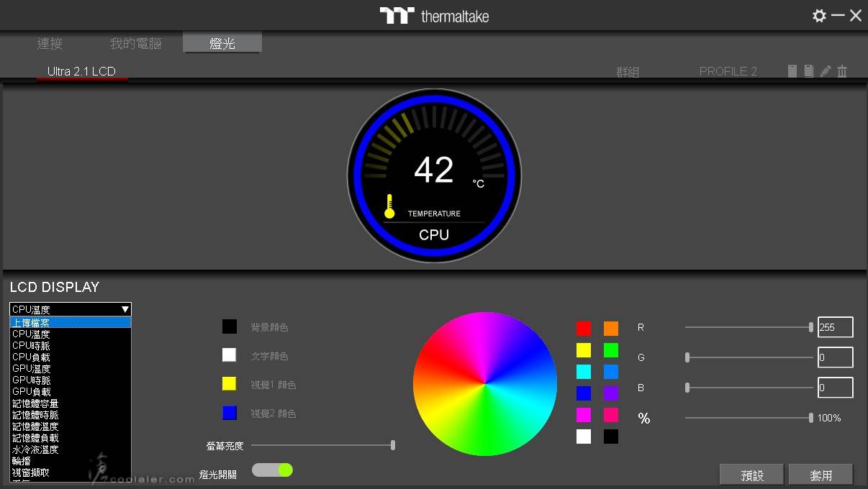The height and width of the screenshot is (489, 868).
Task: Click the 螢幕亮度 brightness slider handle
Action: (x=393, y=445)
